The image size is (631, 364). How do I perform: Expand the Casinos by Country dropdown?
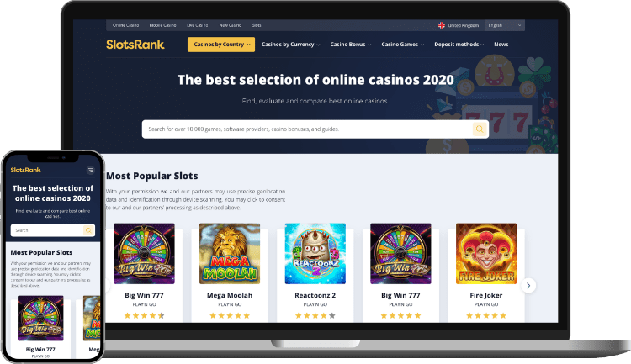tap(221, 45)
